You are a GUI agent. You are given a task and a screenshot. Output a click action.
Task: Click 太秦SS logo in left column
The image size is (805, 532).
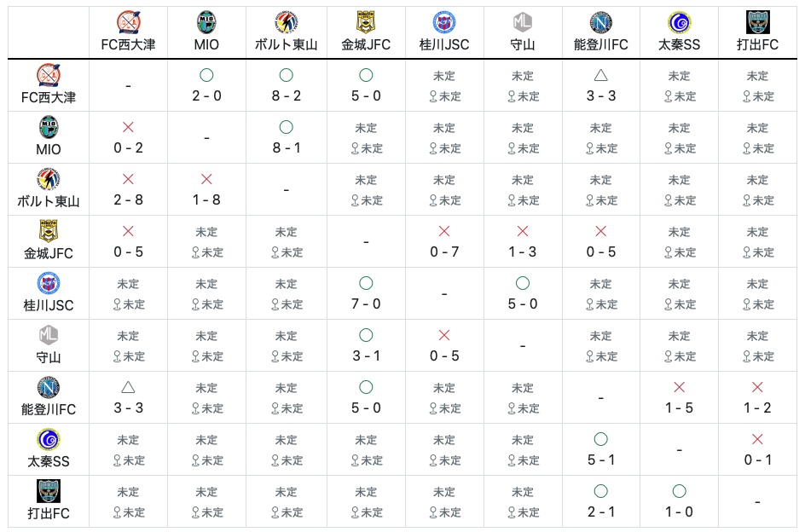pos(49,439)
